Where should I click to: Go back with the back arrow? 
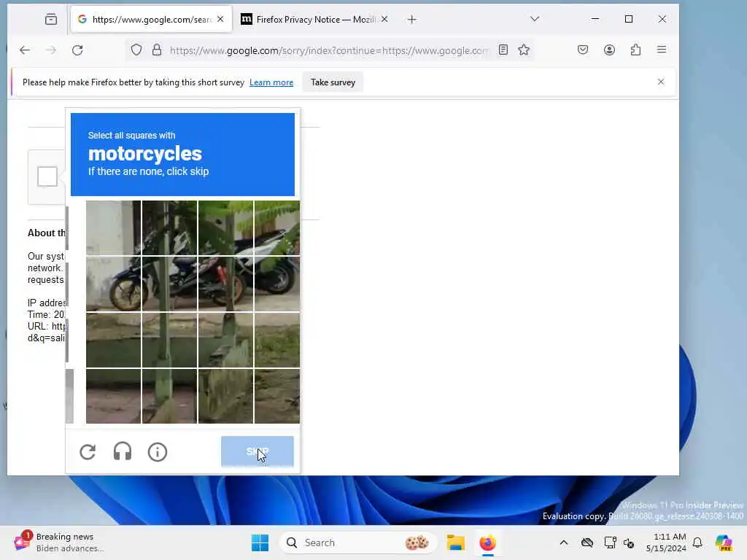point(25,50)
